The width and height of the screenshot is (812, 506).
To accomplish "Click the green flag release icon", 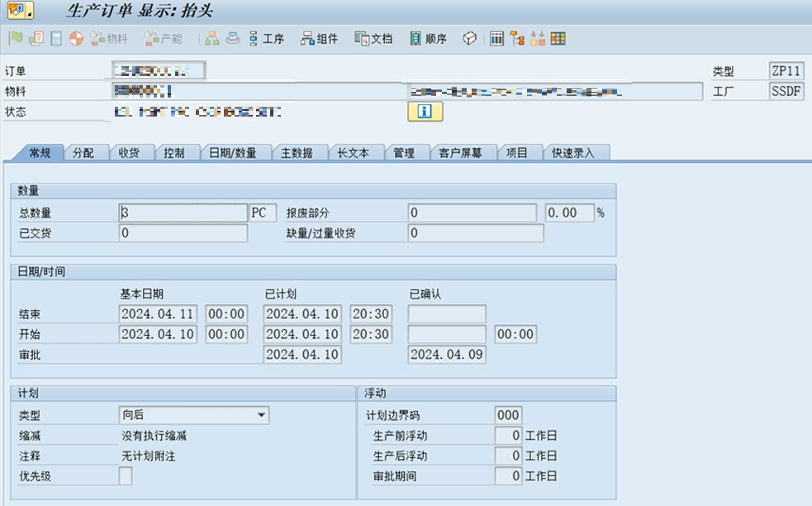I will pos(16,39).
